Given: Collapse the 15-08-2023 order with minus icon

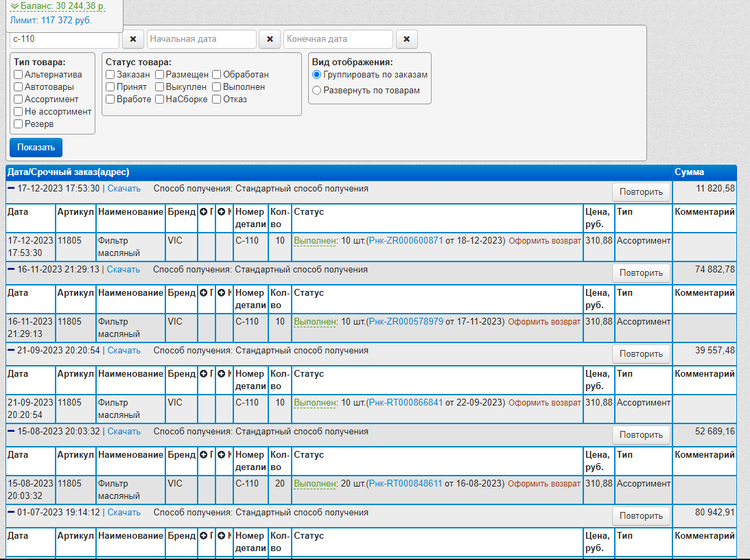Looking at the screenshot, I should coord(11,431).
